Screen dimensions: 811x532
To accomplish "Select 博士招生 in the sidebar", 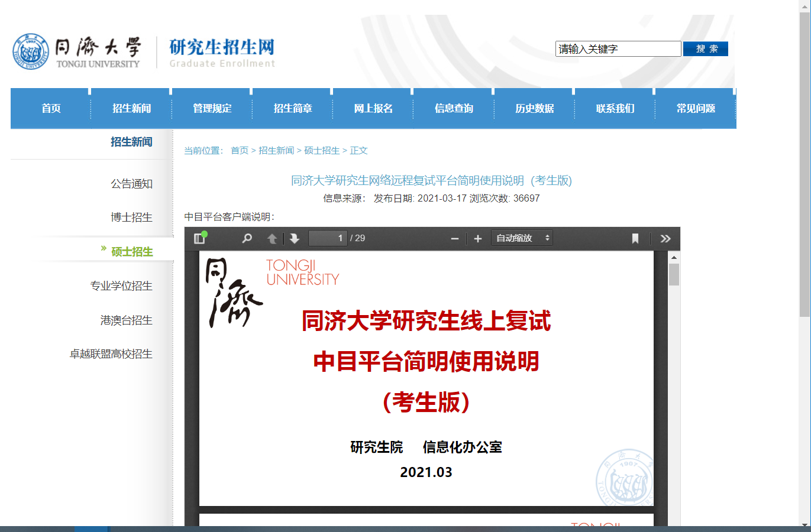I will pyautogui.click(x=132, y=218).
